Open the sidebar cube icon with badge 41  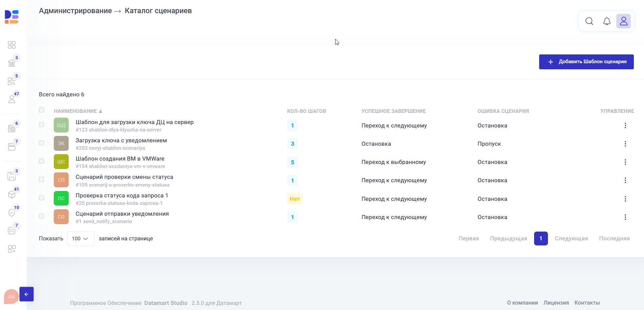[12, 194]
